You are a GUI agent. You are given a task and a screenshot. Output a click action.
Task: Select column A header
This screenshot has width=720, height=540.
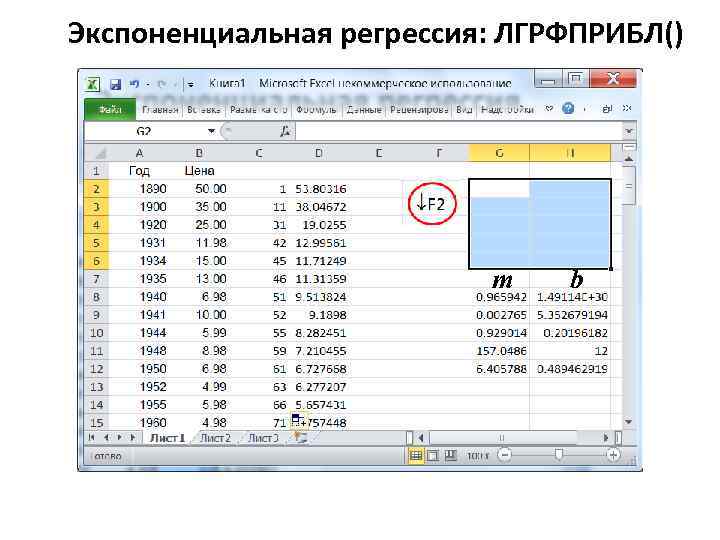[x=139, y=153]
